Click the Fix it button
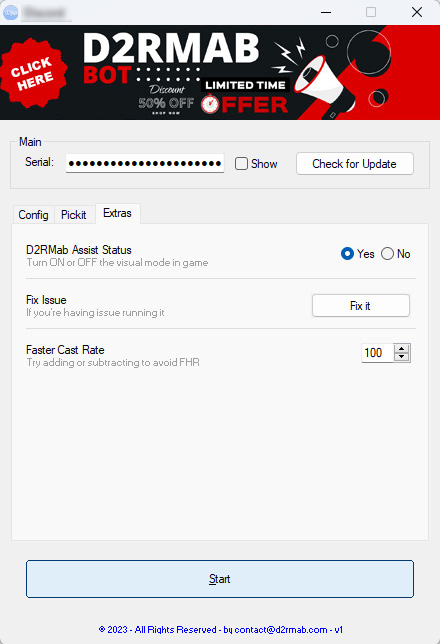This screenshot has height=644, width=440. pos(361,306)
